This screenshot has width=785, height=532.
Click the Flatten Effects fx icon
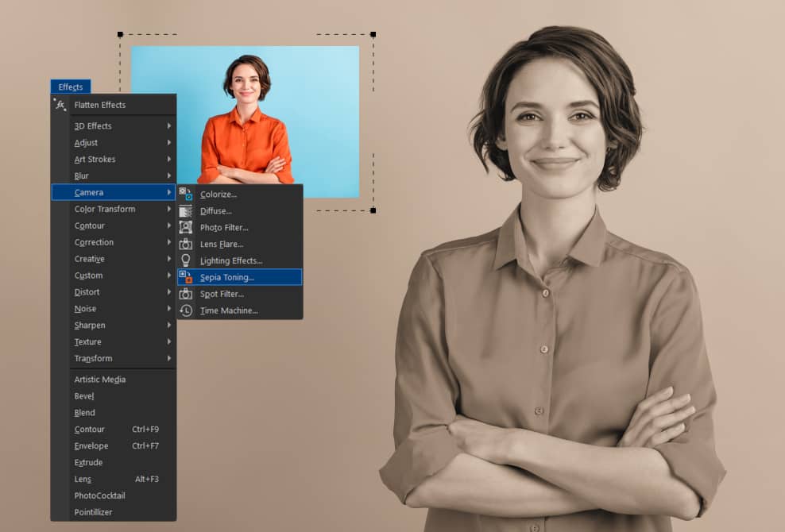coord(60,105)
